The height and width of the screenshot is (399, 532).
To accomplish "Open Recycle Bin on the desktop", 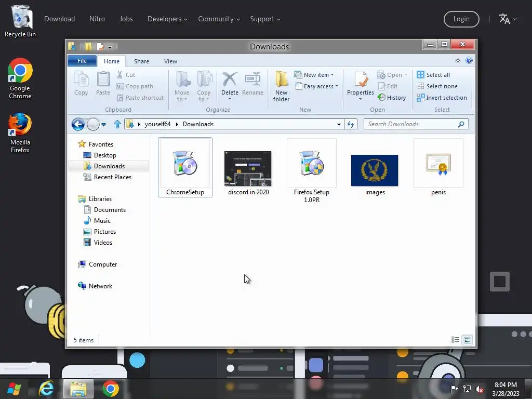I will [x=20, y=21].
